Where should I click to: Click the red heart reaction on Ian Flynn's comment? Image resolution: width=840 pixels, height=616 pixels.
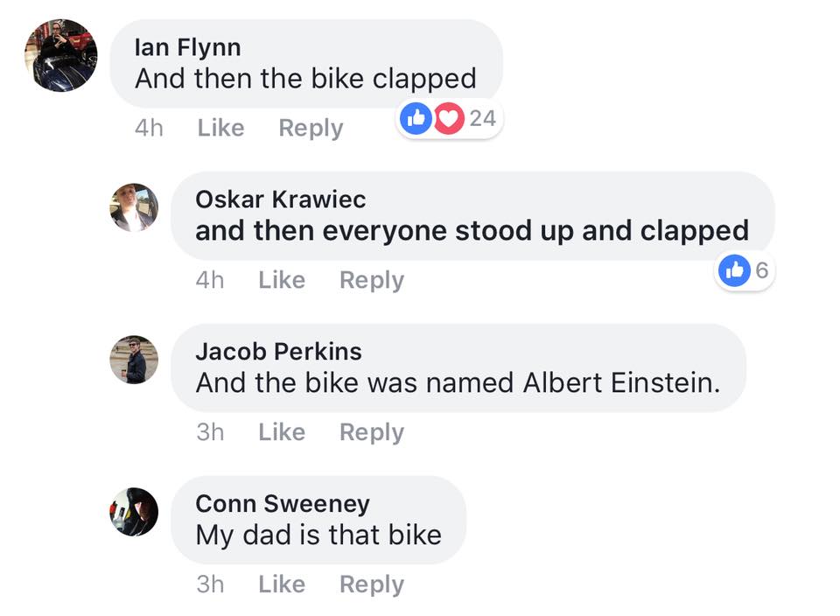(449, 118)
